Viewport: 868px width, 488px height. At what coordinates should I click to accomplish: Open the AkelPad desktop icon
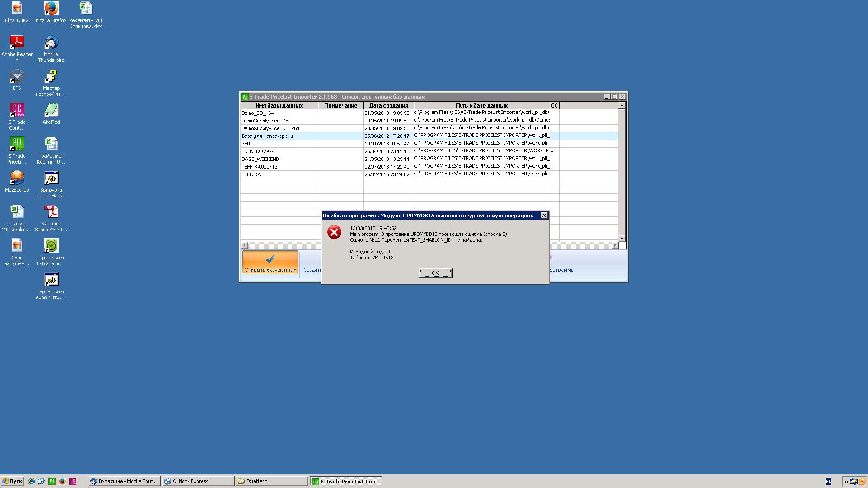[x=51, y=114]
